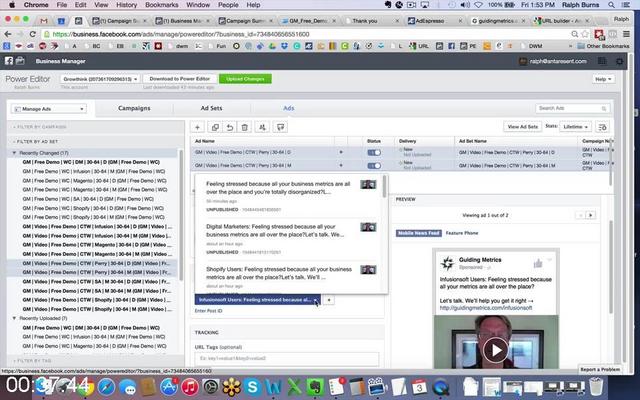Click the briefcase icon beside Business Manager

(x=20, y=61)
